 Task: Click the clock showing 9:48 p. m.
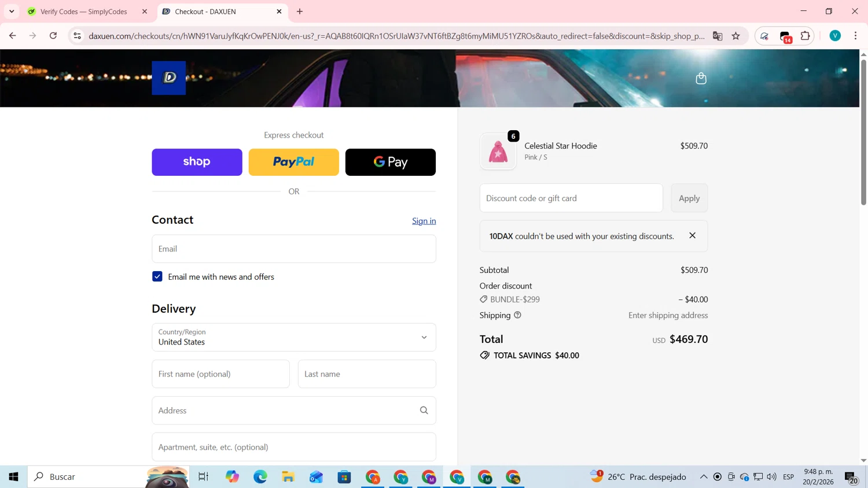point(818,477)
